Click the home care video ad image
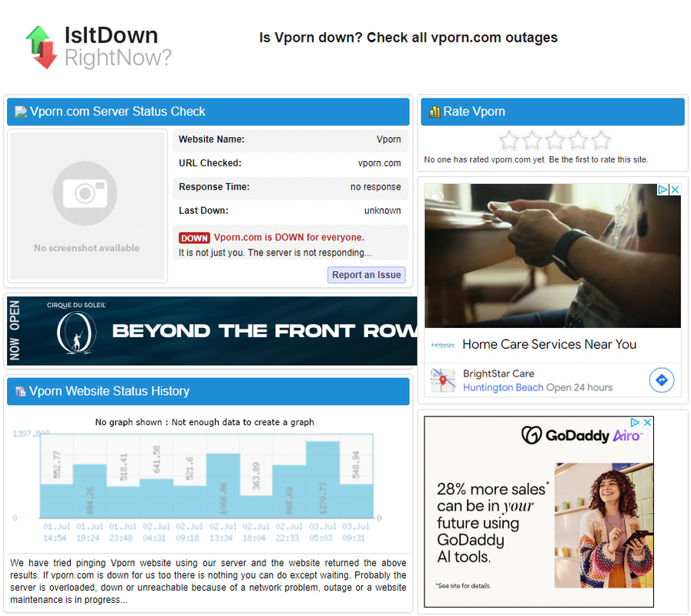The height and width of the screenshot is (616, 691). tap(552, 256)
